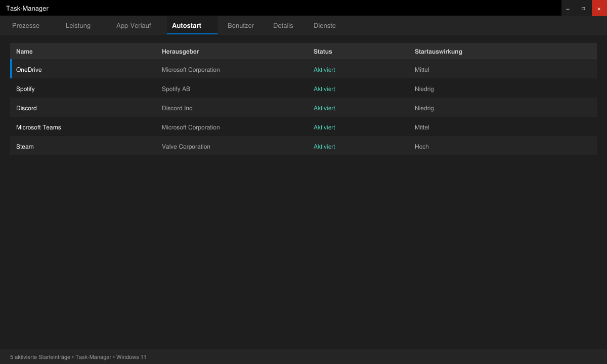The image size is (607, 364).
Task: Click Mittel impact in the Microsoft Teams row
Action: [422, 127]
